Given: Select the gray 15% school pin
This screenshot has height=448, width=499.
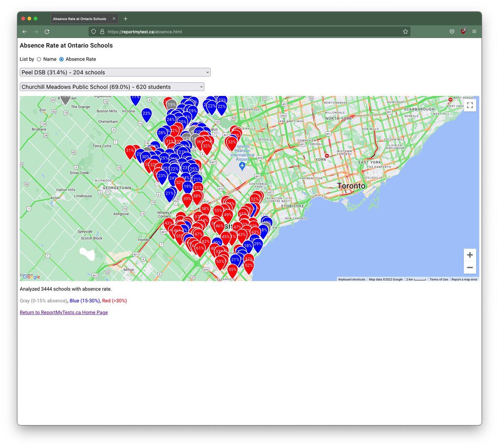Looking at the screenshot, I should (171, 105).
